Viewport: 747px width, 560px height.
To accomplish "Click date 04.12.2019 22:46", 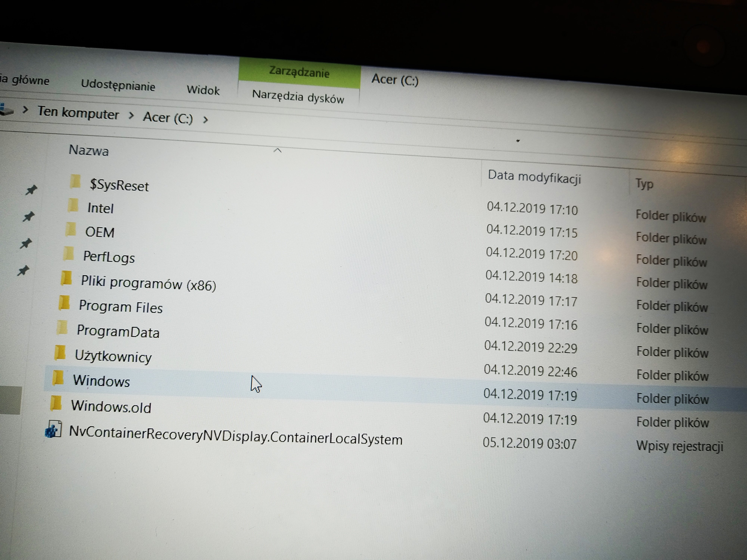I will 530,371.
